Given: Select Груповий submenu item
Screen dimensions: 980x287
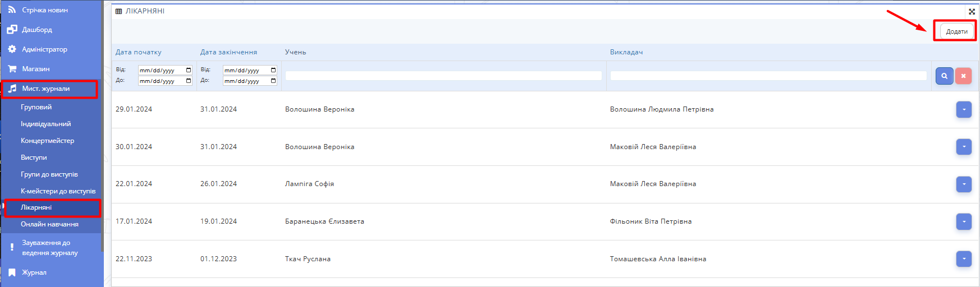Looking at the screenshot, I should 36,107.
